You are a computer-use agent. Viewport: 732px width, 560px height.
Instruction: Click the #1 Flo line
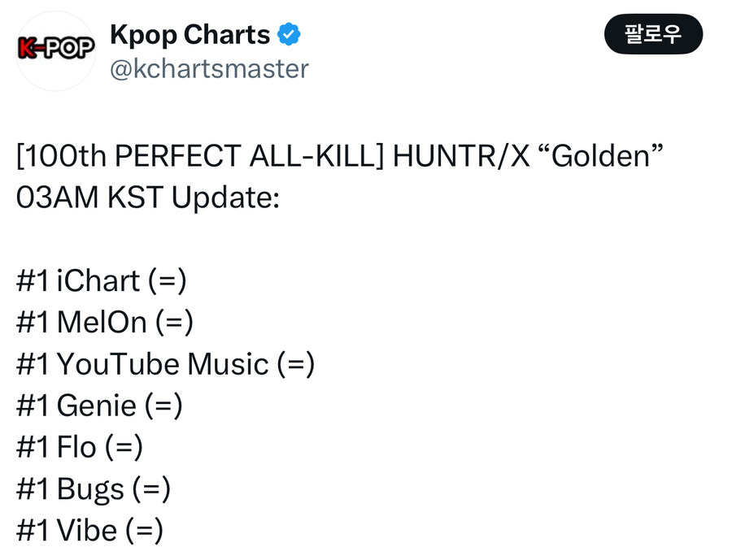coord(80,447)
